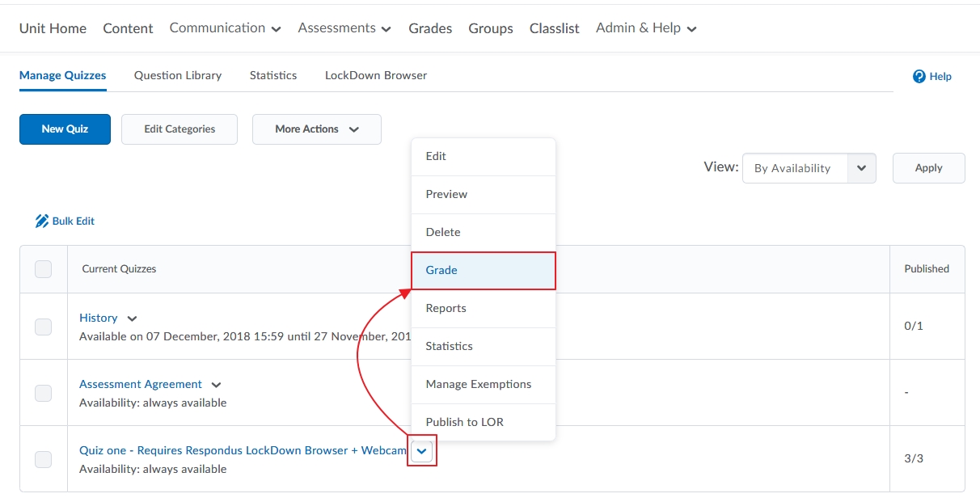Open the LockDown Browser tab
Image resolution: width=980 pixels, height=502 pixels.
coord(376,75)
